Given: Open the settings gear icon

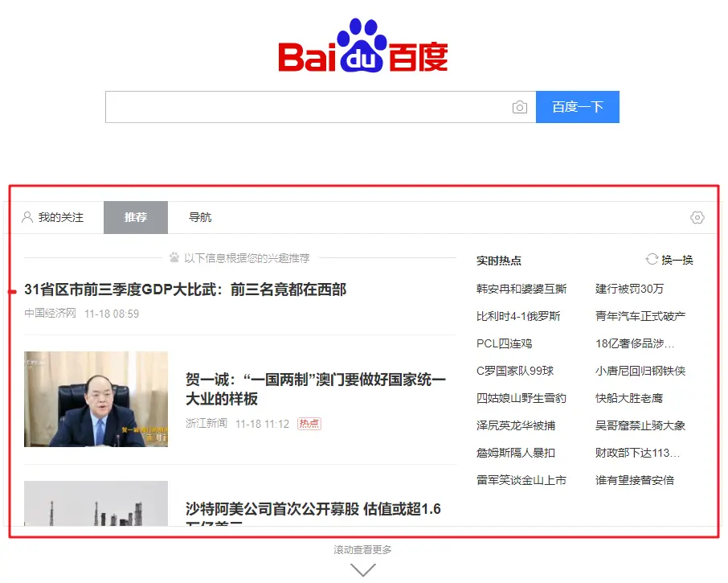Looking at the screenshot, I should click(x=697, y=217).
